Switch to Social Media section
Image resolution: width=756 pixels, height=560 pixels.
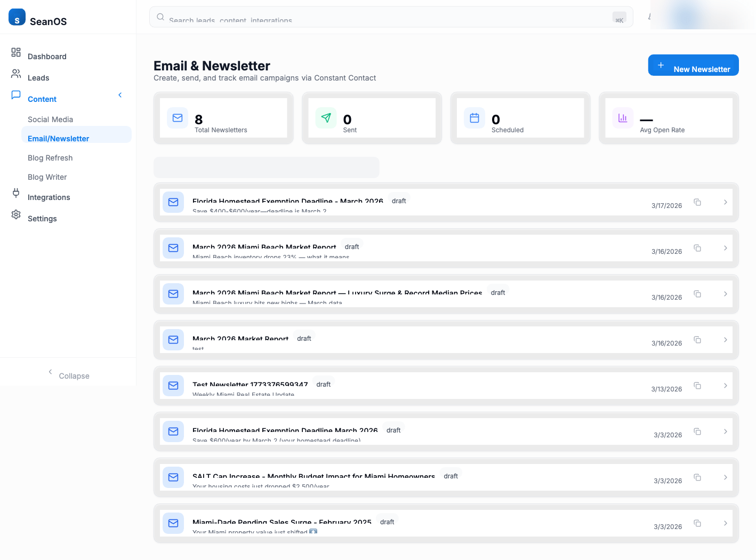[50, 119]
